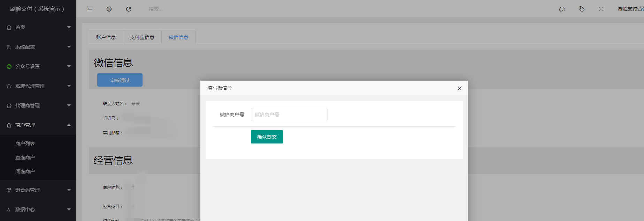Screen dimensions: 644x221
Task: Click the 微信商户号: field label
Action: (x=232, y=115)
